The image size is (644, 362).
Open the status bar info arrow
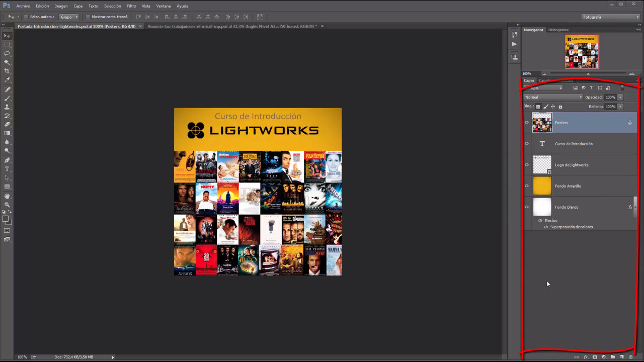[x=113, y=357]
